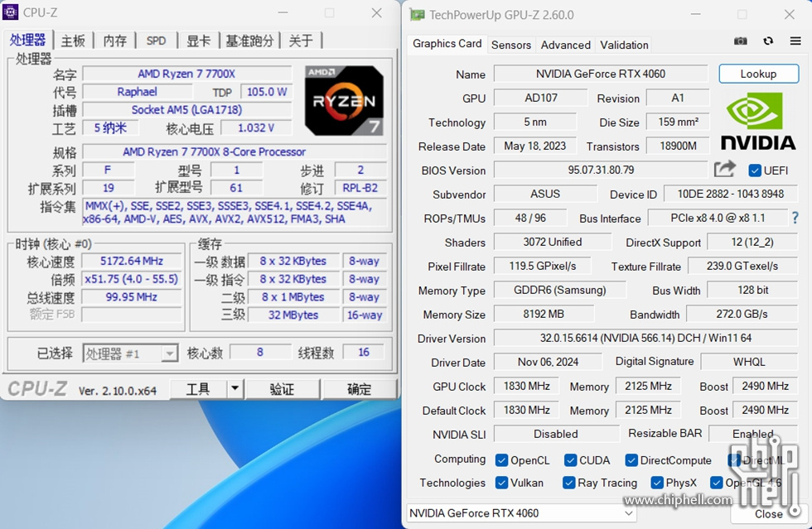Select the 处理器 tab in CPU-Z
This screenshot has height=529, width=812.
(28, 40)
